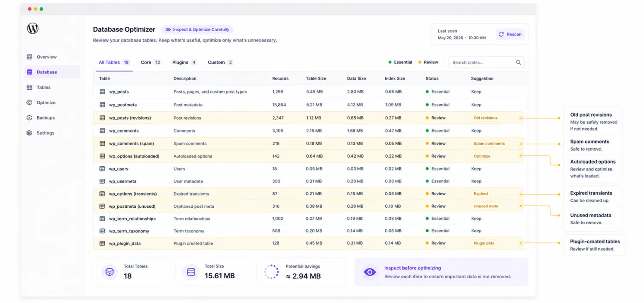644x303 pixels.
Task: Open Overview in the sidebar
Action: (x=42, y=57)
